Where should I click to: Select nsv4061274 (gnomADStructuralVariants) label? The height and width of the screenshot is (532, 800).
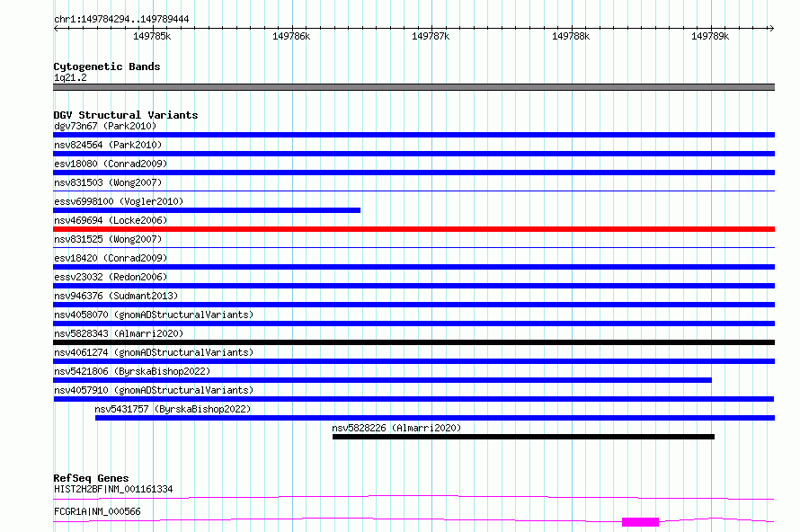tap(154, 352)
